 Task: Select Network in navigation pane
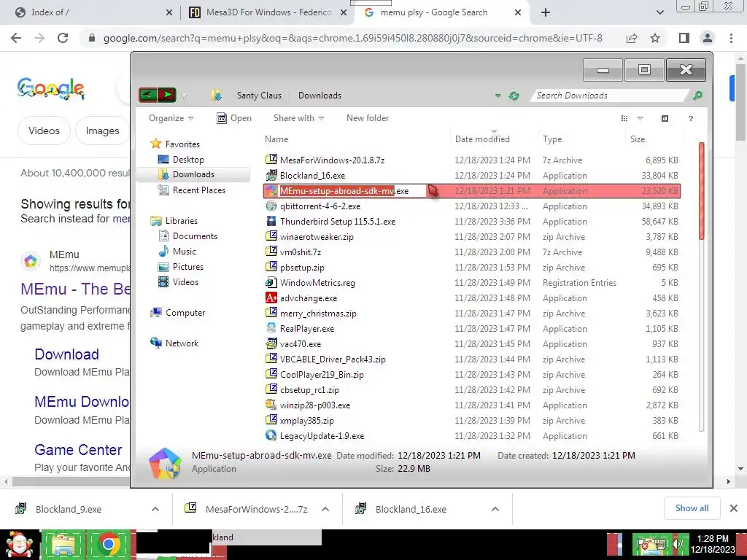tap(182, 343)
